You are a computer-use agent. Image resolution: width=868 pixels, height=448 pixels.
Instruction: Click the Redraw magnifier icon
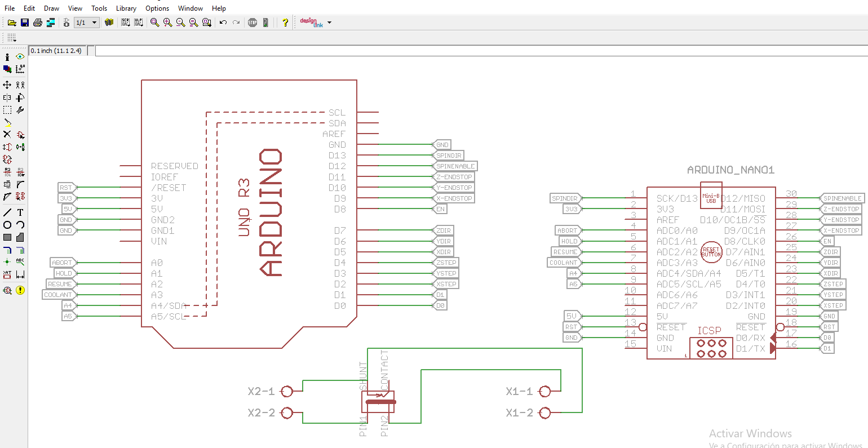click(x=193, y=23)
